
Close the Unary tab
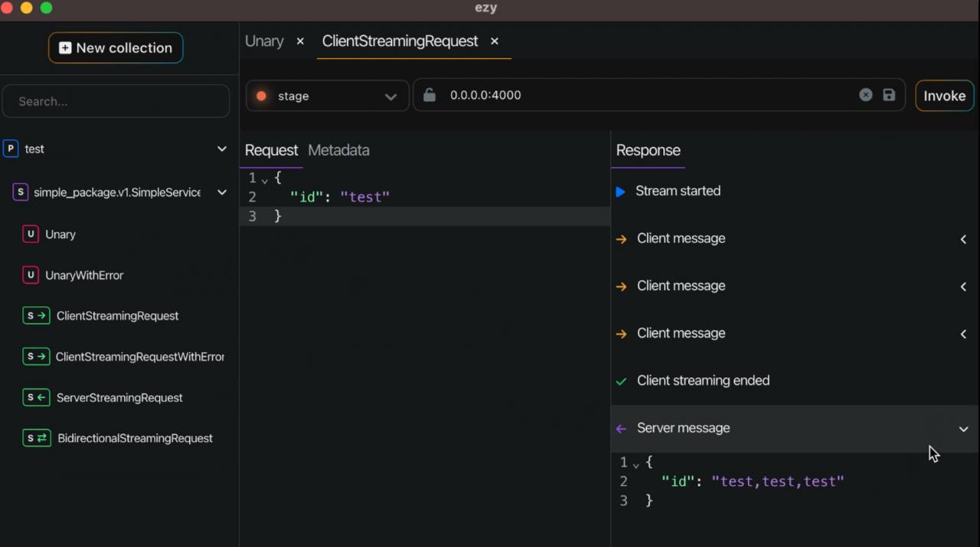pos(300,41)
